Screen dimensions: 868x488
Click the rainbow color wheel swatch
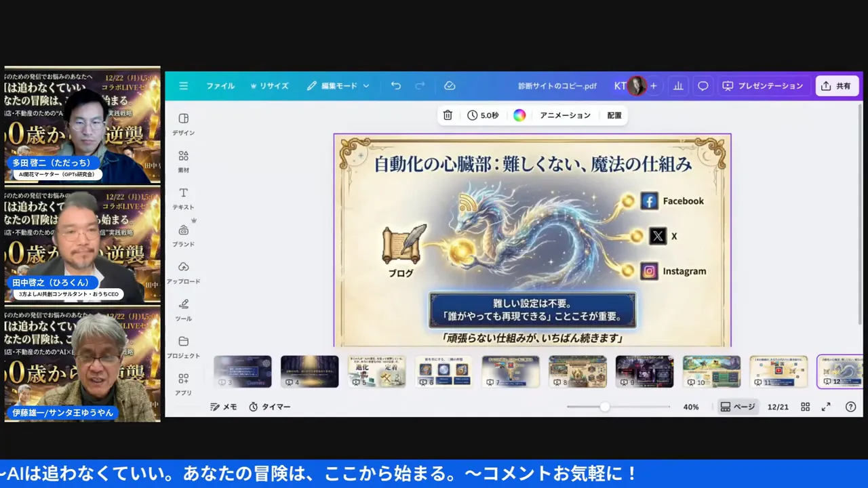(x=519, y=115)
